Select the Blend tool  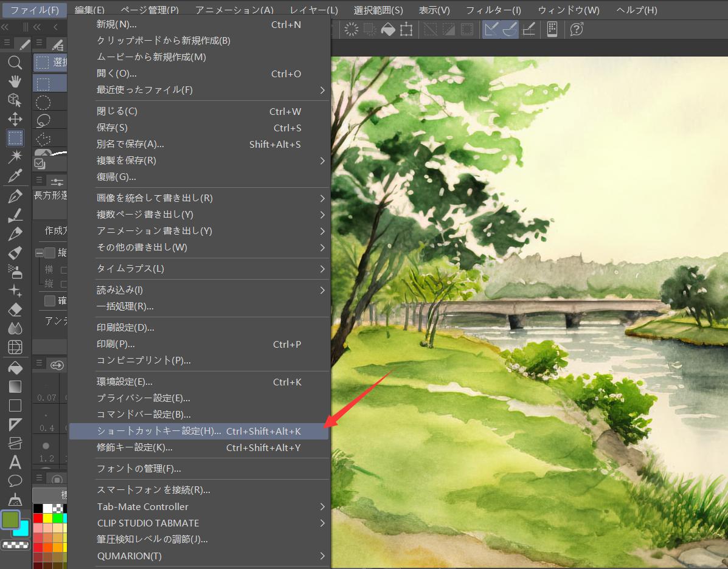coord(15,329)
